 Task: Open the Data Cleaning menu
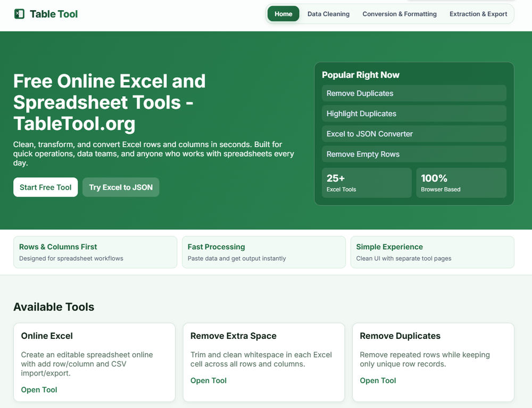coord(328,14)
